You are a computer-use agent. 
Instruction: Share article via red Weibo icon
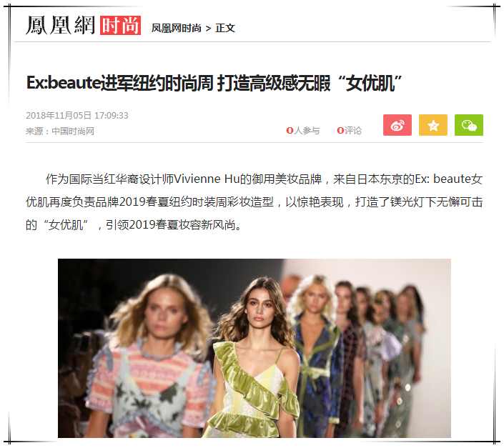[397, 125]
